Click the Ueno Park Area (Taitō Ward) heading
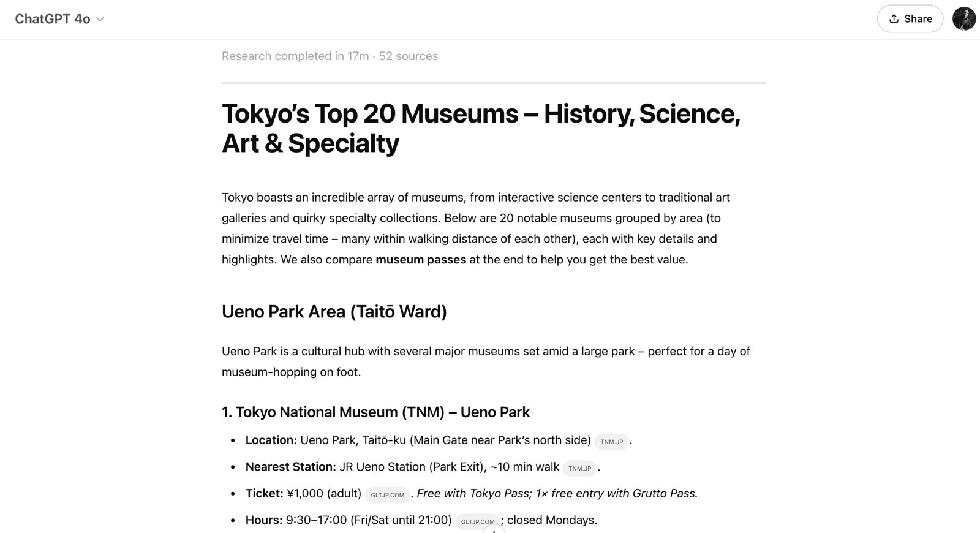This screenshot has height=533, width=980. (334, 312)
